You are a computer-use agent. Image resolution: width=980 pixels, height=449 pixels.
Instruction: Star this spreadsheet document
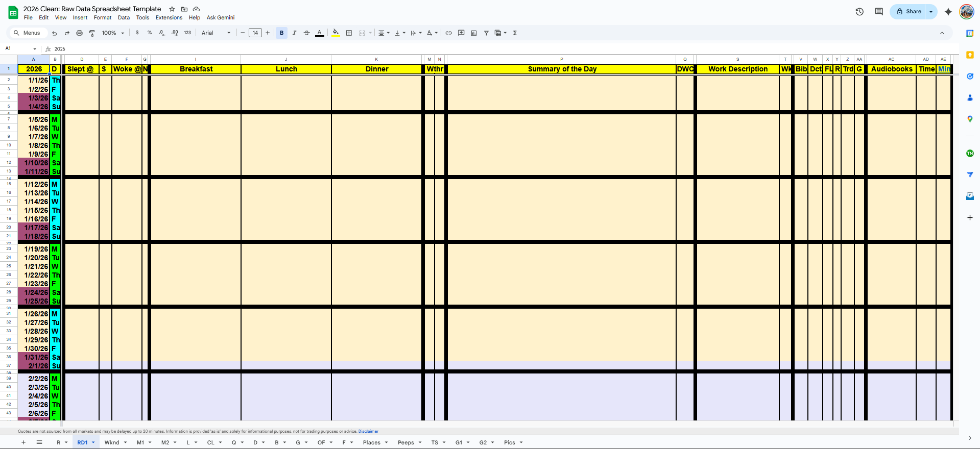tap(172, 9)
